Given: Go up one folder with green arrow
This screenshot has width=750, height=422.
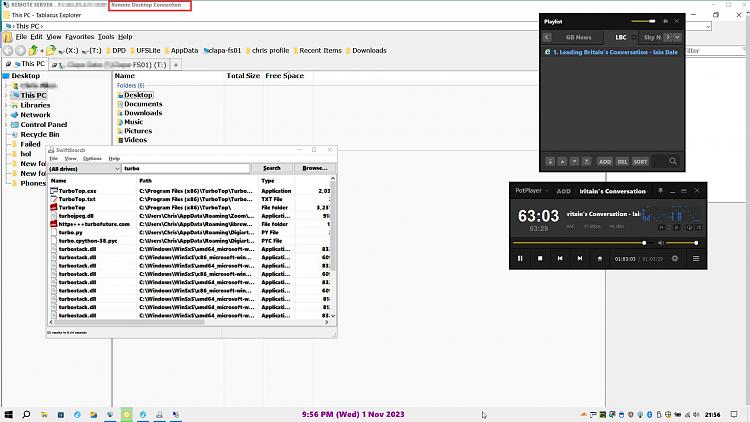Looking at the screenshot, I should click(33, 50).
